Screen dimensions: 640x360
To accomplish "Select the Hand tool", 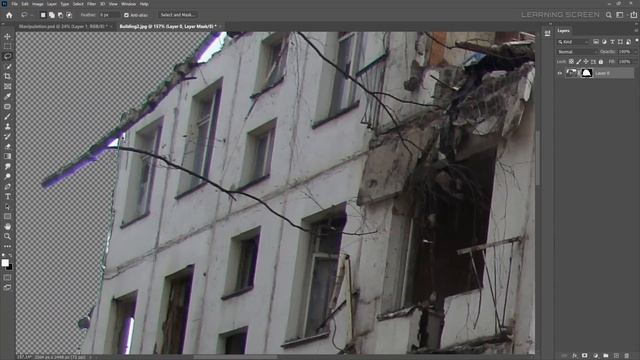I will click(7, 226).
